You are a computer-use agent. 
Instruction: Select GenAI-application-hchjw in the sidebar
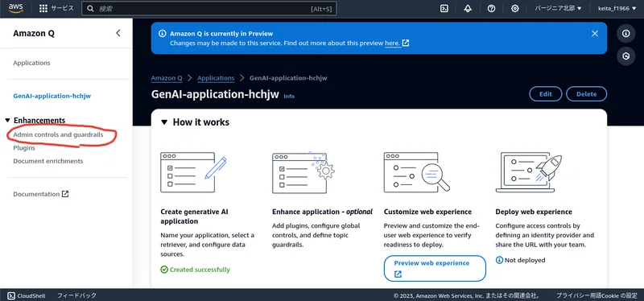(52, 96)
